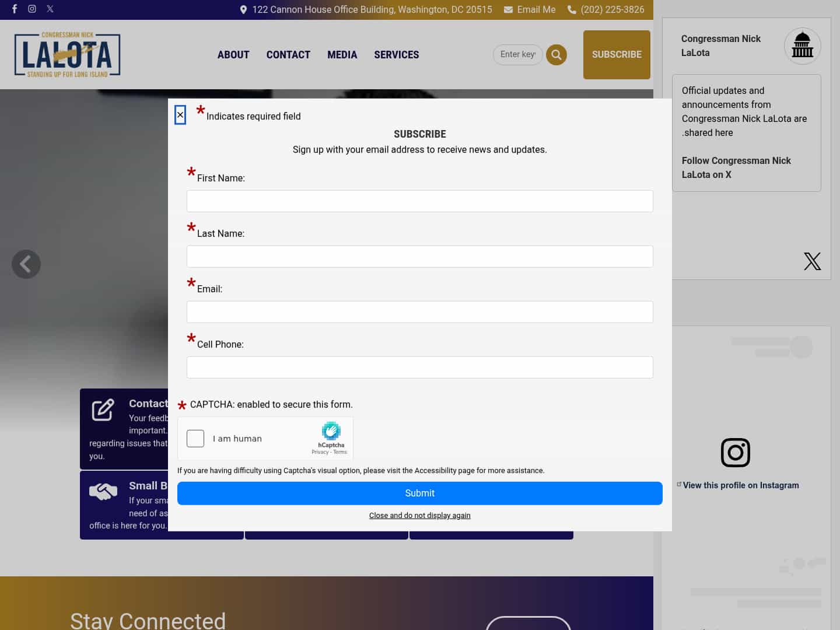Click the keyword search box

point(518,55)
